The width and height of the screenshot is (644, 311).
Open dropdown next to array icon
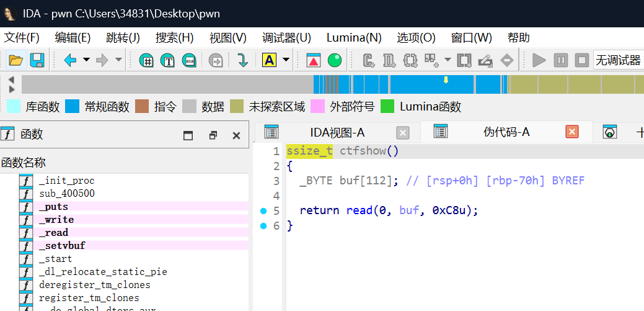(x=448, y=60)
